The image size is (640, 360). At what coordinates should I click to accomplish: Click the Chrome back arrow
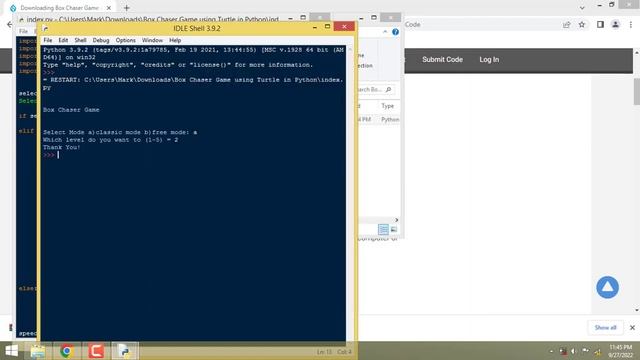click(10, 25)
